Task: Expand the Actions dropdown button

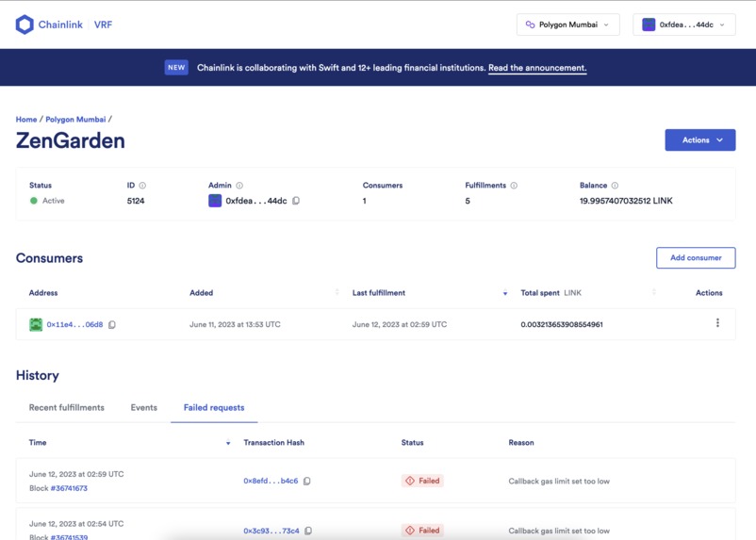Action: (700, 139)
